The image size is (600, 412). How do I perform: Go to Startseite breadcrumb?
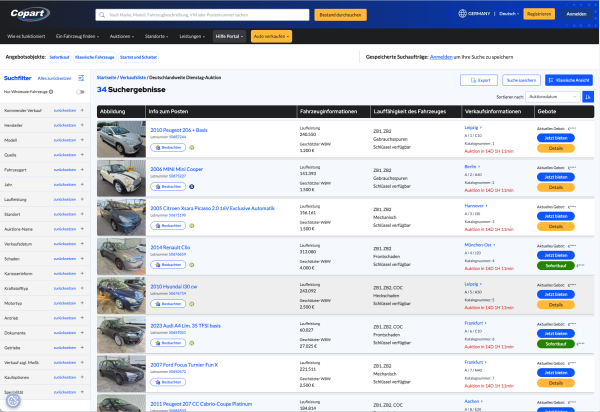[106, 77]
